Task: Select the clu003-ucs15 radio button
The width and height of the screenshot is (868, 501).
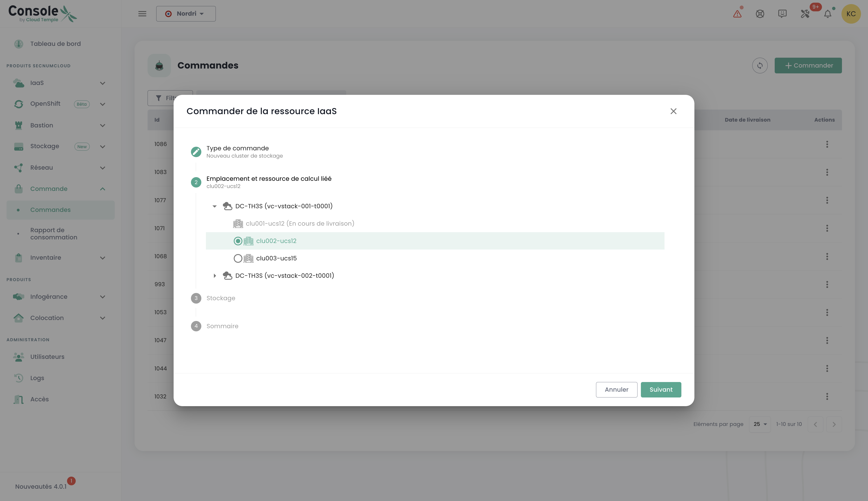Action: click(237, 258)
